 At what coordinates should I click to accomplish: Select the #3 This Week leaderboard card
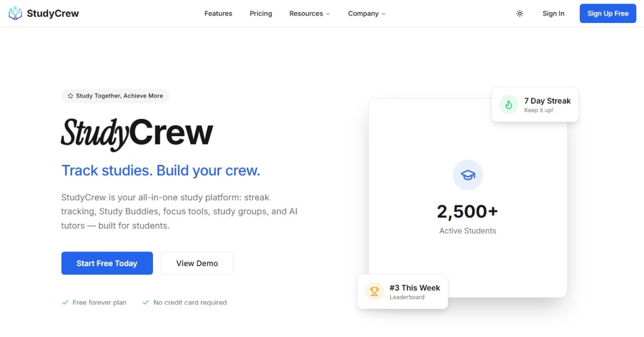point(402,292)
